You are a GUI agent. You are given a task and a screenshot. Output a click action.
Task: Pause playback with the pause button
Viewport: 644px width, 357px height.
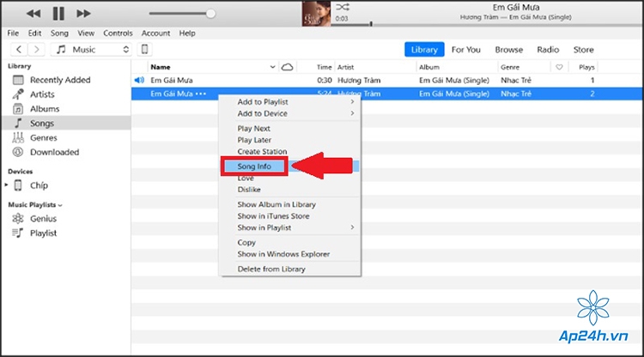[x=58, y=14]
